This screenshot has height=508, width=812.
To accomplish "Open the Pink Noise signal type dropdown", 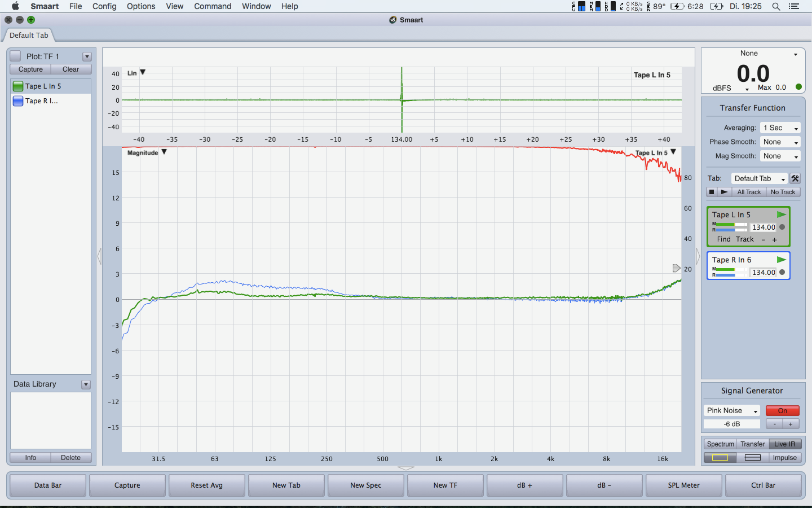I will point(732,410).
